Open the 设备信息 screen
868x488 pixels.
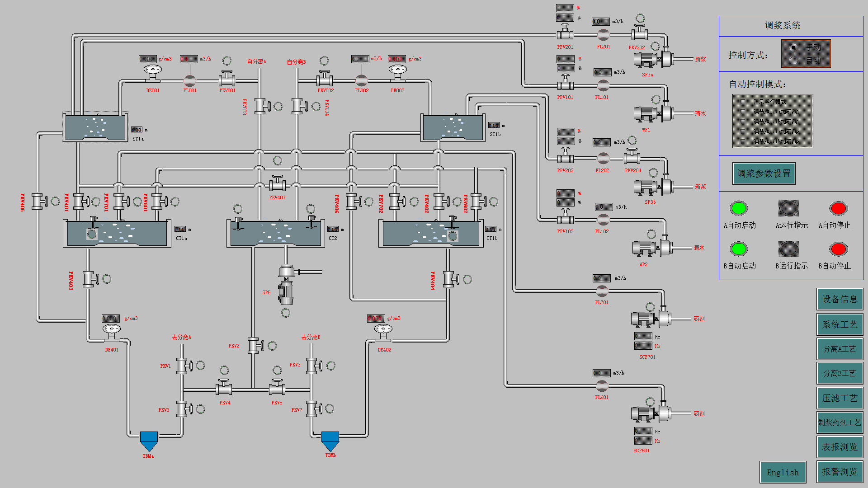839,300
